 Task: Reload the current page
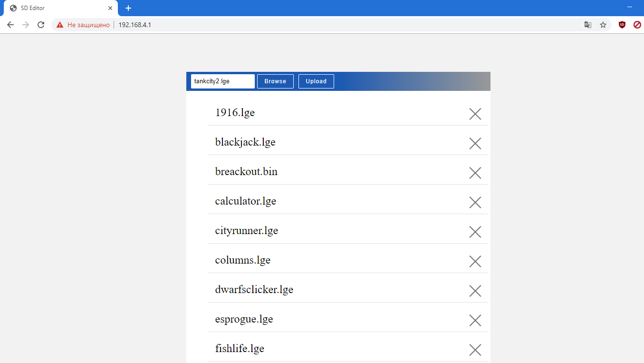[x=41, y=25]
